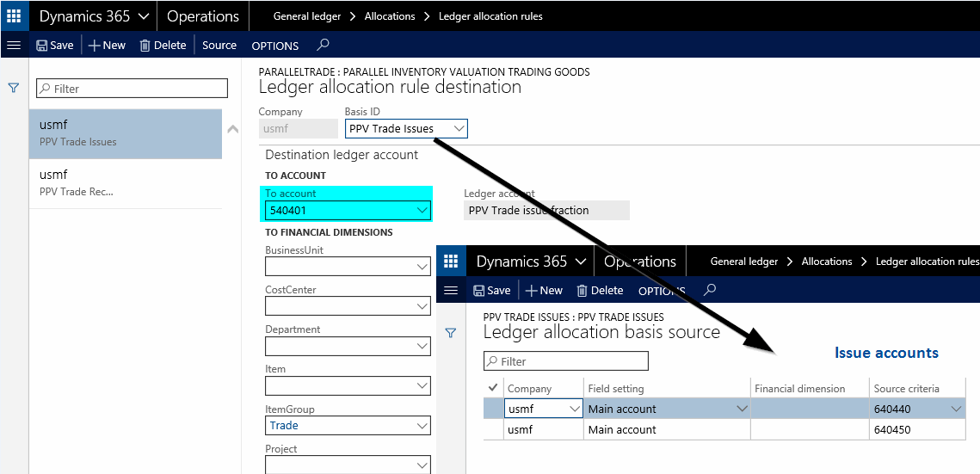Select the usmf PPV Trade Rec list item
Viewport: 980px width, 474px height.
(126, 183)
